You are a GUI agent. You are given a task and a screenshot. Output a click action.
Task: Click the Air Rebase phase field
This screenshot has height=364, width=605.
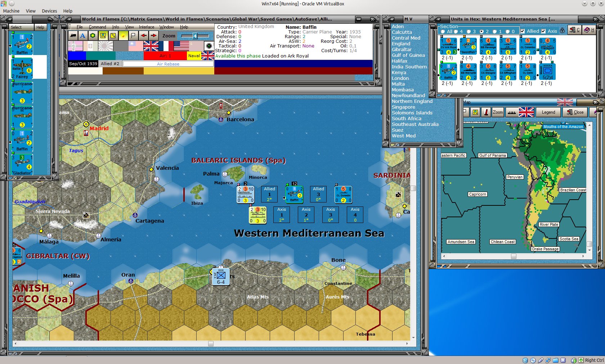point(168,64)
